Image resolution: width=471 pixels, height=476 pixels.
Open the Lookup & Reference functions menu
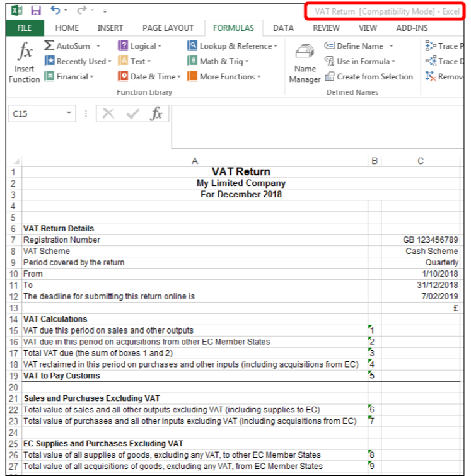tap(232, 46)
